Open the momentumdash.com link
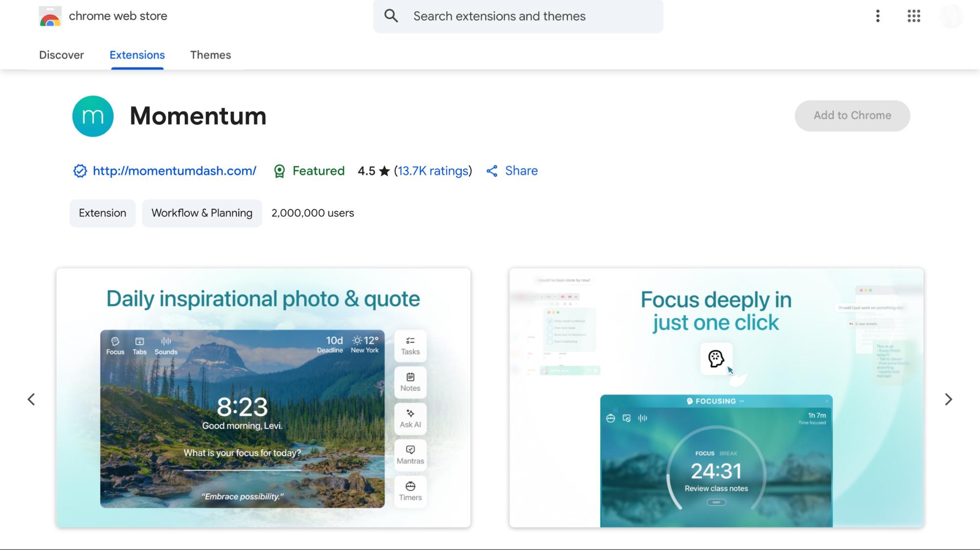 [x=175, y=171]
